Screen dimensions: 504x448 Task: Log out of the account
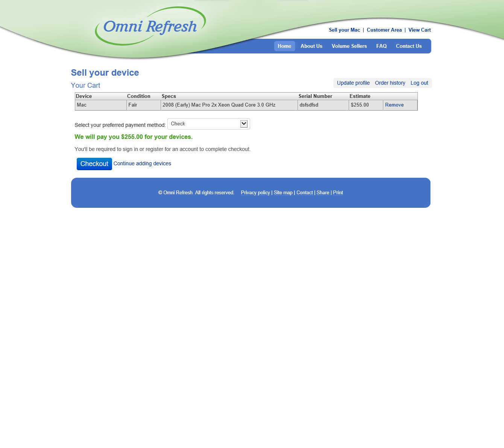click(419, 83)
